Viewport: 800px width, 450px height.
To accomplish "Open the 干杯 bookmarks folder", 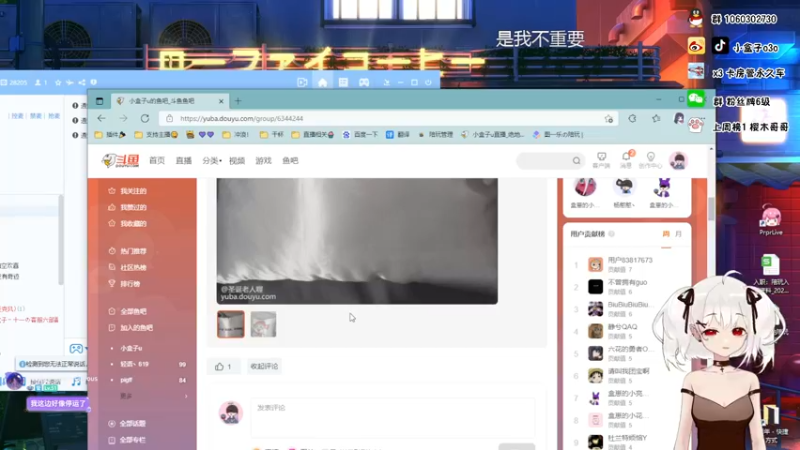I will 271,135.
